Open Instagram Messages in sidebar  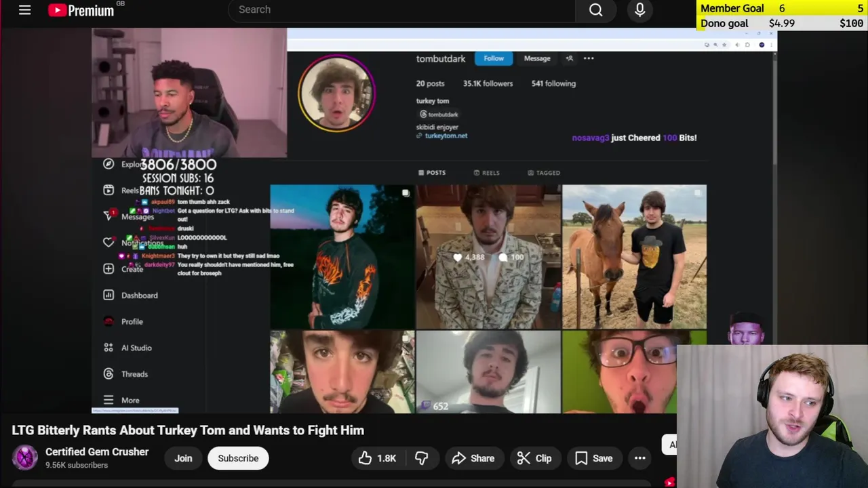coord(129,216)
